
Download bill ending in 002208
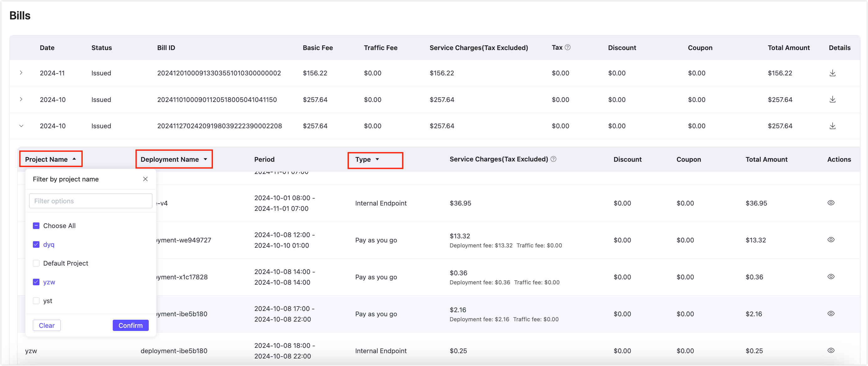tap(832, 126)
